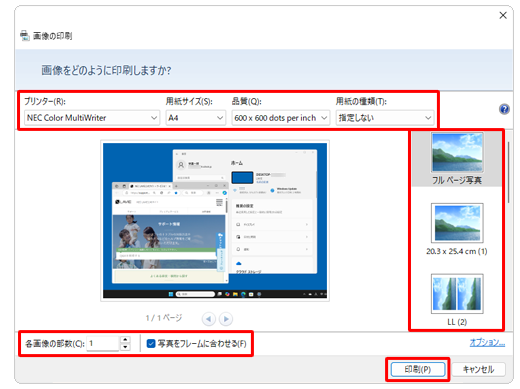Click the 1 / 1 ページ page indicator

[164, 318]
